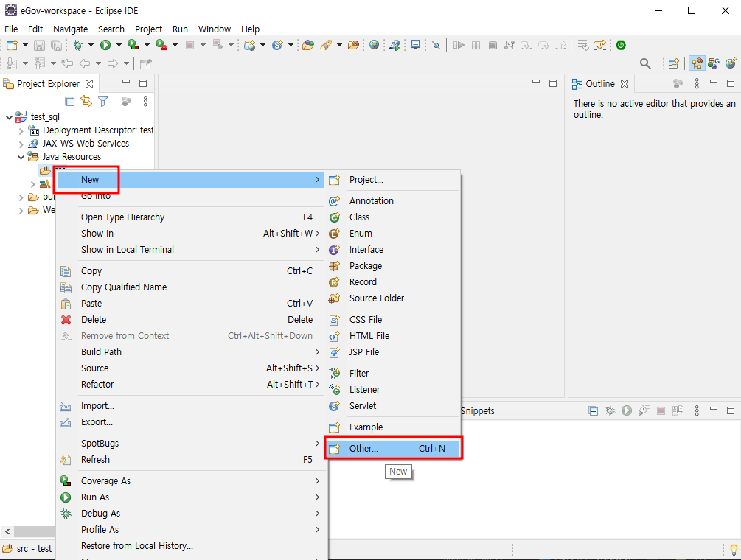
Task: Choose HTML File in New submenu
Action: tap(392, 336)
